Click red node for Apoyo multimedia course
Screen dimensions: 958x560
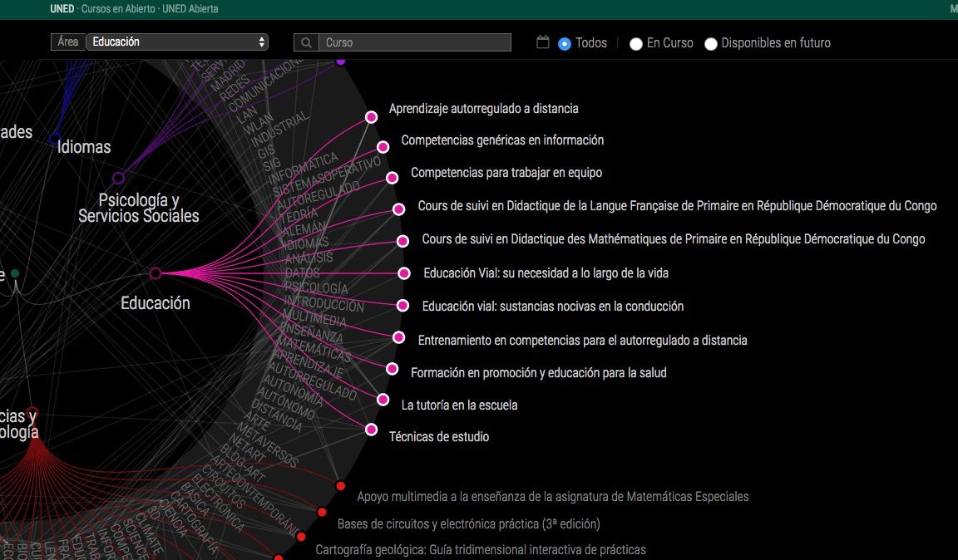[340, 486]
